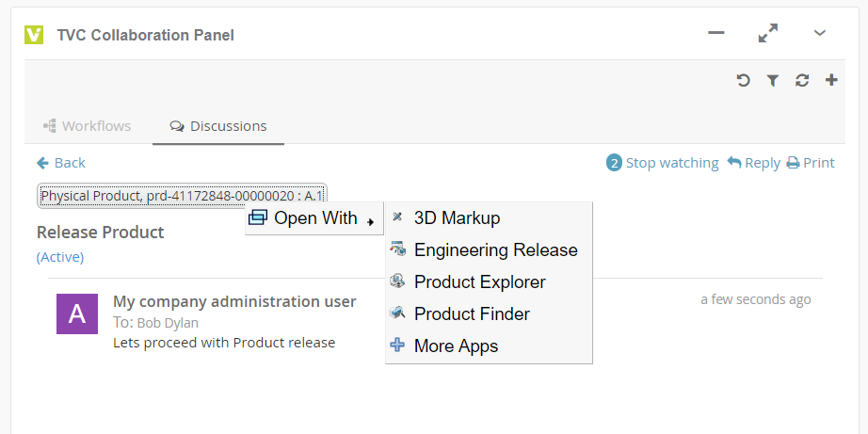This screenshot has height=434, width=868.
Task: Expand the panel to full screen
Action: (x=768, y=34)
